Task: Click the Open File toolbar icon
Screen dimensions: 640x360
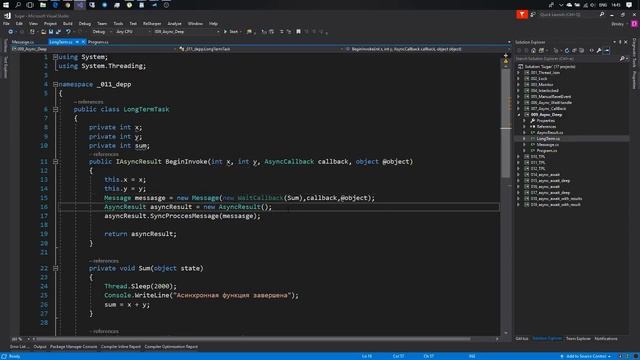Action: pos(43,31)
